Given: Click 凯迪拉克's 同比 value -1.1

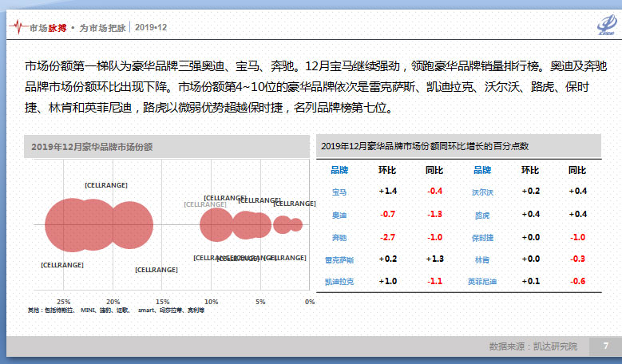Looking at the screenshot, I should 435,281.
